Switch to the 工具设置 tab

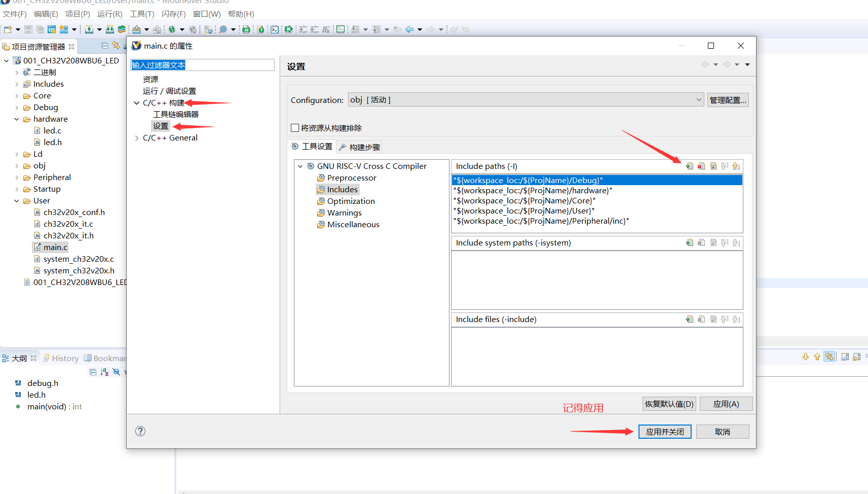tap(312, 146)
